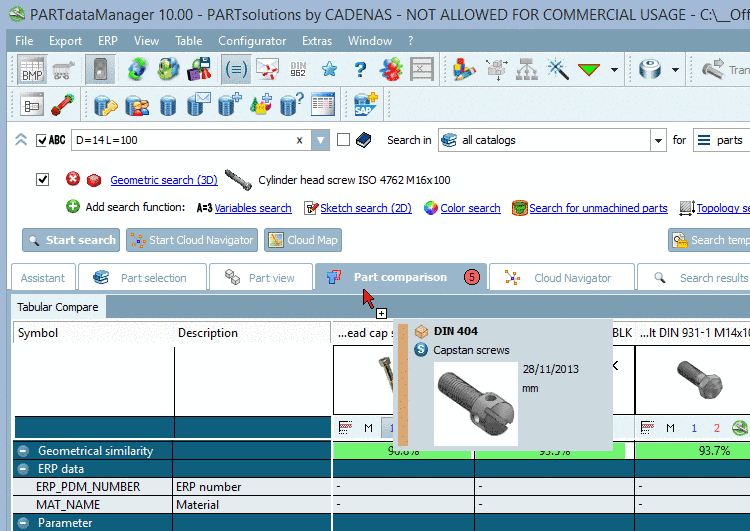Toggle the (=) brackets toolbar icon
This screenshot has height=531, width=750.
[x=236, y=70]
